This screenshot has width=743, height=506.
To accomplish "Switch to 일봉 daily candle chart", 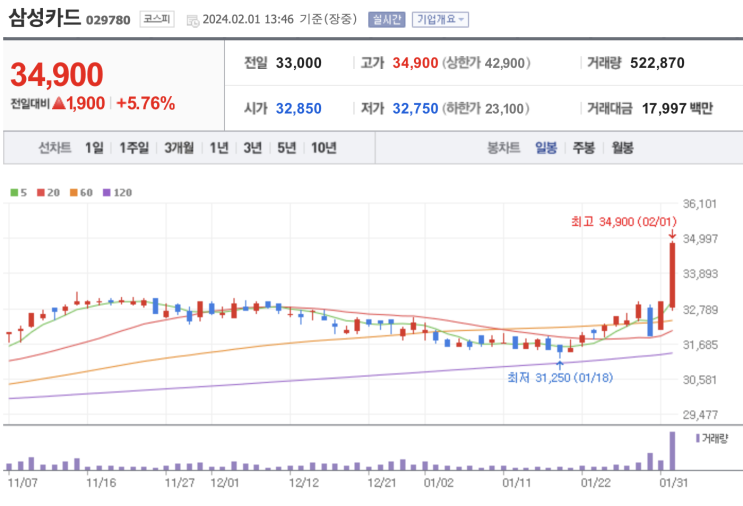I will (x=546, y=148).
